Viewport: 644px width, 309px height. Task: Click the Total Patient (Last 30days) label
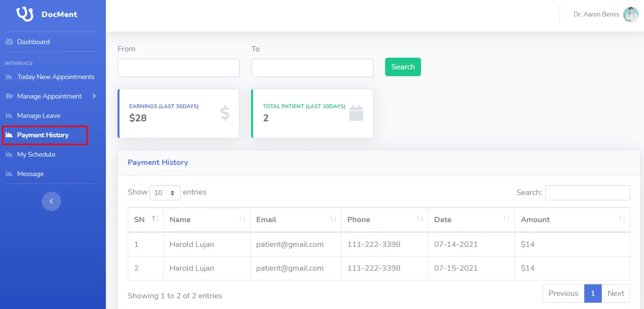coord(304,106)
